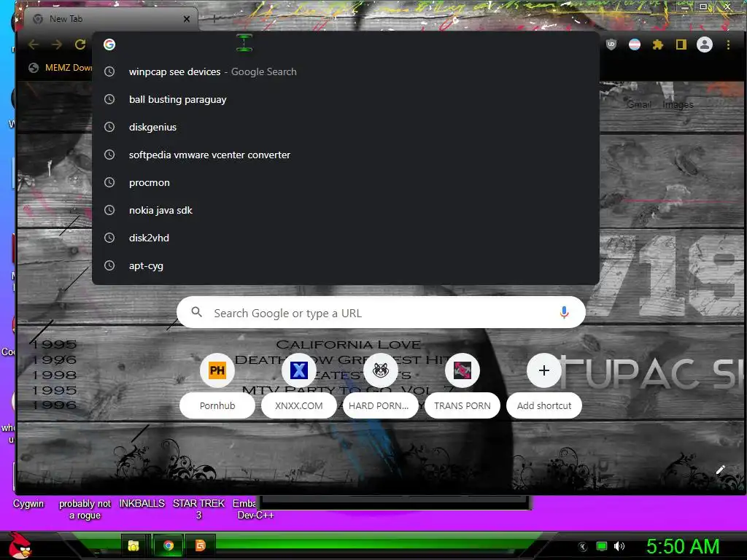
Task: Open the 'probably not a rogue' desktop icon
Action: point(85,510)
